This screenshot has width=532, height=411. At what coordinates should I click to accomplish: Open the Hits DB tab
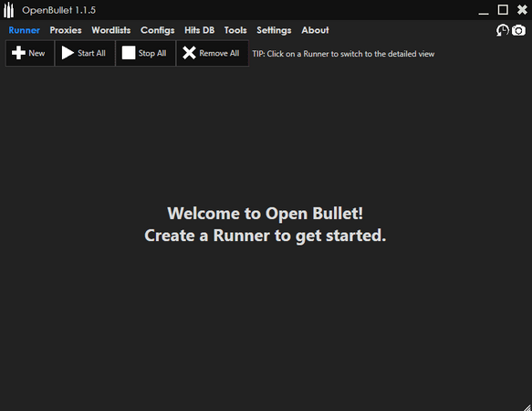199,30
